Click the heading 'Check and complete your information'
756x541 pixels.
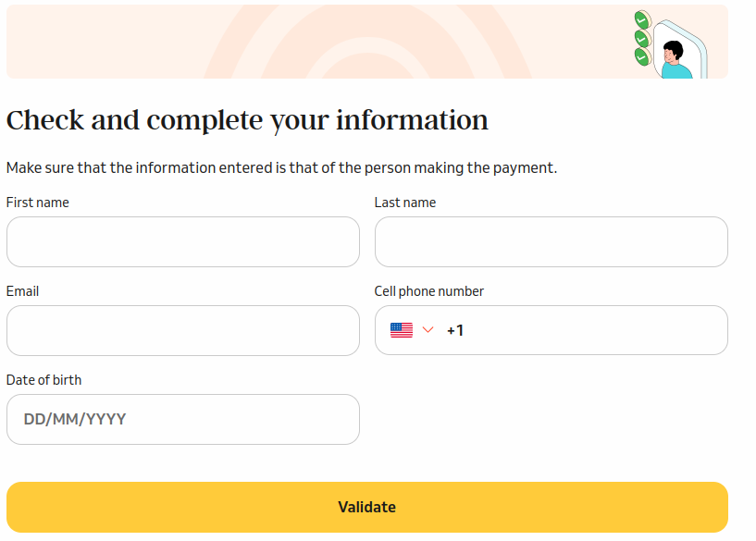click(247, 119)
